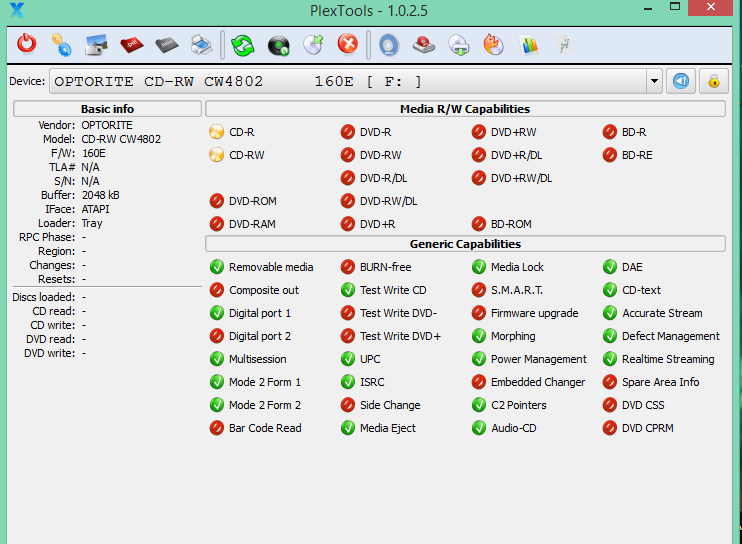Click the BD-ROM label
The height and width of the screenshot is (544, 742).
[x=511, y=224]
